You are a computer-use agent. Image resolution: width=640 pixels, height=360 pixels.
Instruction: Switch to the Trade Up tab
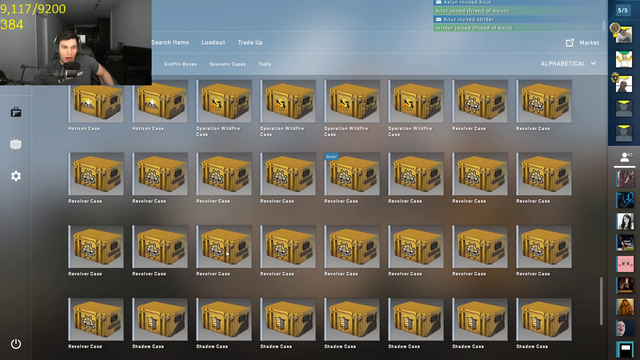250,42
